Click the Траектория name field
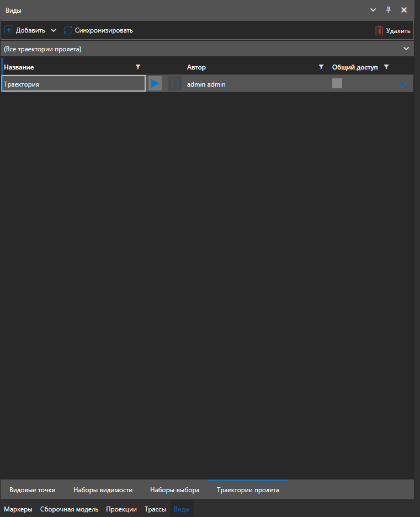 click(74, 84)
